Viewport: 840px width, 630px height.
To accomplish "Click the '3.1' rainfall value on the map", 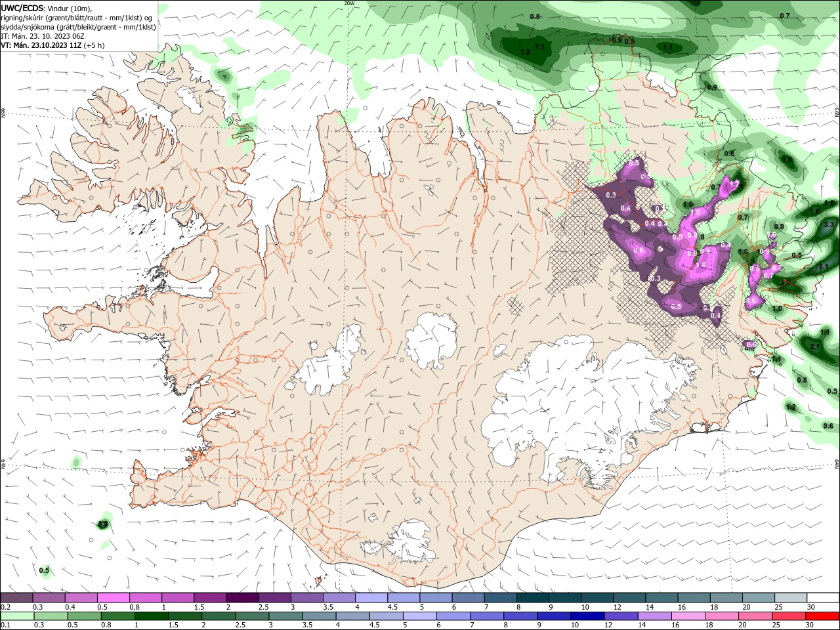I will tap(824, 266).
